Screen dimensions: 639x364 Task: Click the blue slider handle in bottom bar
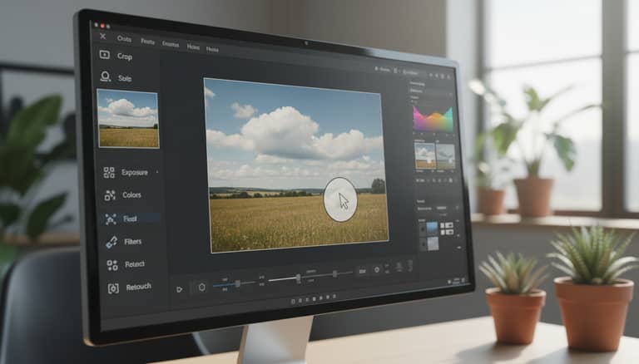[238, 283]
